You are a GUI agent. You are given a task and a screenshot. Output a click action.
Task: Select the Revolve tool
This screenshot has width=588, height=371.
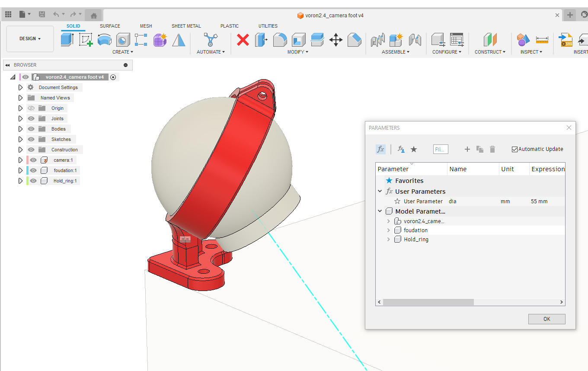(104, 40)
